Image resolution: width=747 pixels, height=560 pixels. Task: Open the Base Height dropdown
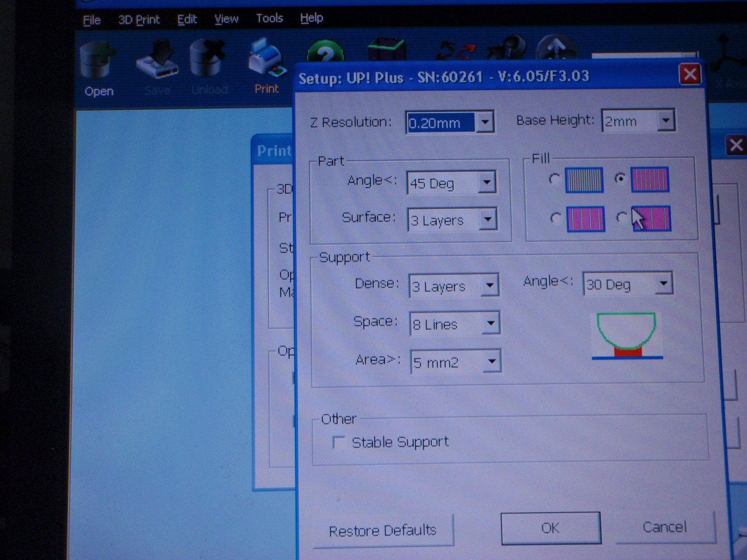(665, 120)
